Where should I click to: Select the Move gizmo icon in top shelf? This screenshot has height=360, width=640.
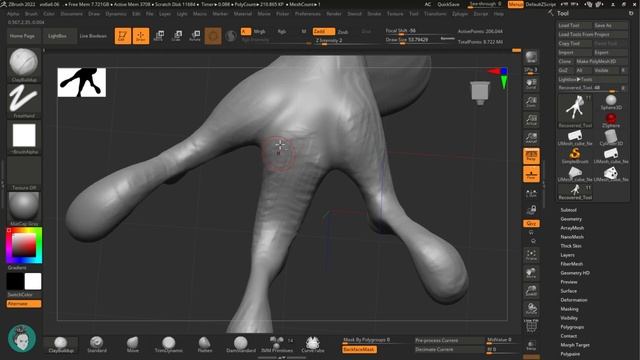pyautogui.click(x=159, y=36)
